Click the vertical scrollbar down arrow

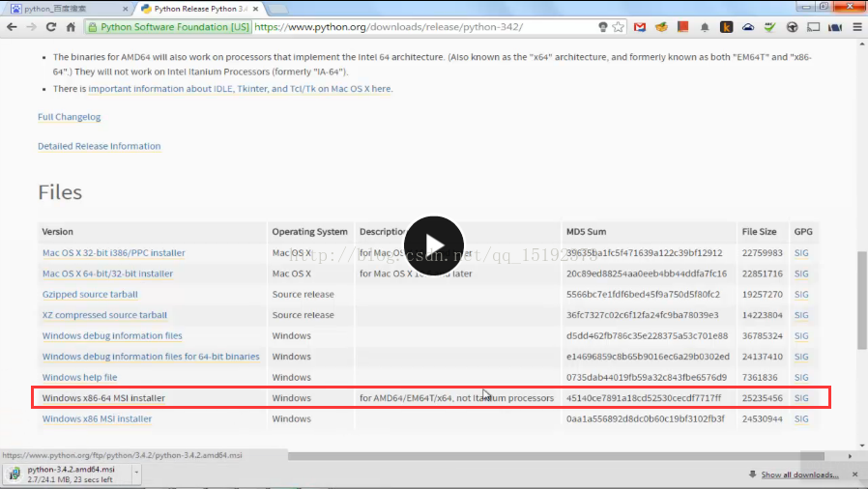862,446
